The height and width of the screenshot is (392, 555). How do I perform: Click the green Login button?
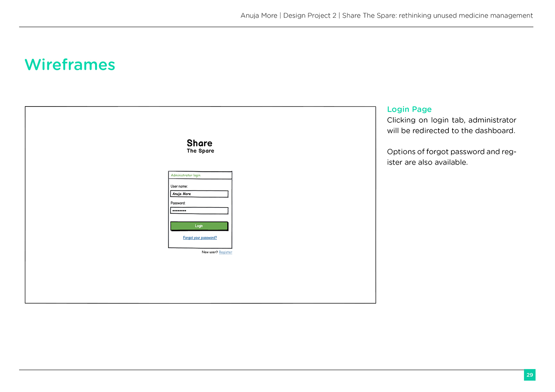[x=199, y=226]
